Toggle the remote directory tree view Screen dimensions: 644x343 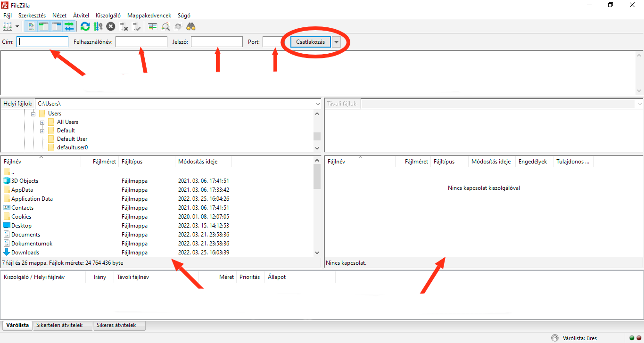pyautogui.click(x=56, y=26)
